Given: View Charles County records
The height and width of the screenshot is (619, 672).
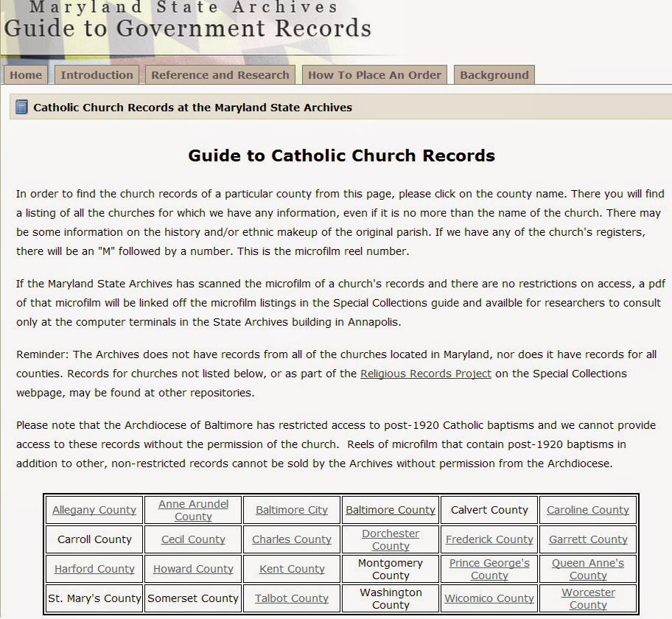Looking at the screenshot, I should pyautogui.click(x=291, y=539).
